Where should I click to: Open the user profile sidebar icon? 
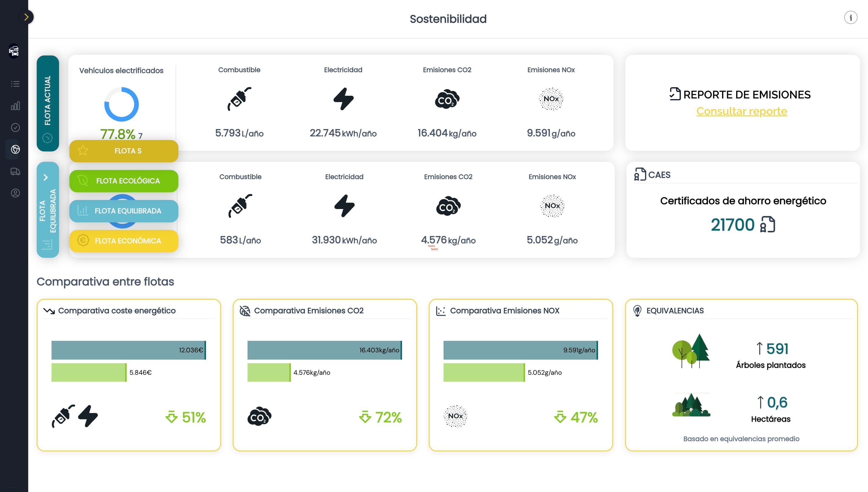15,193
